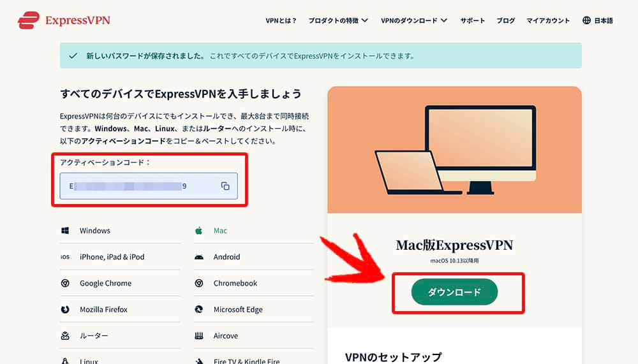The height and width of the screenshot is (364, 638).
Task: Click the router icon beside ルーター
Action: (x=65, y=336)
